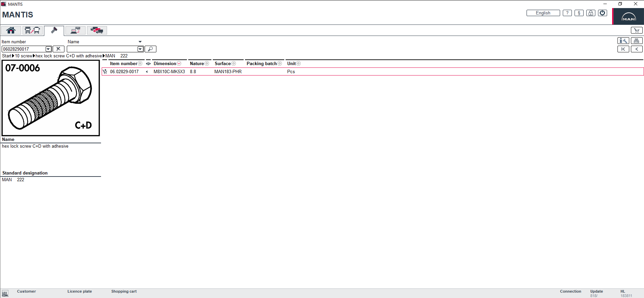The height and width of the screenshot is (298, 644).
Task: Open the truck and bus vehicles tab
Action: coord(33,31)
